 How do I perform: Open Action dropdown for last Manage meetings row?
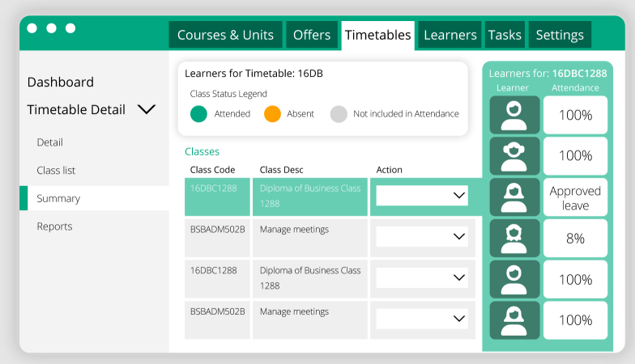[422, 319]
